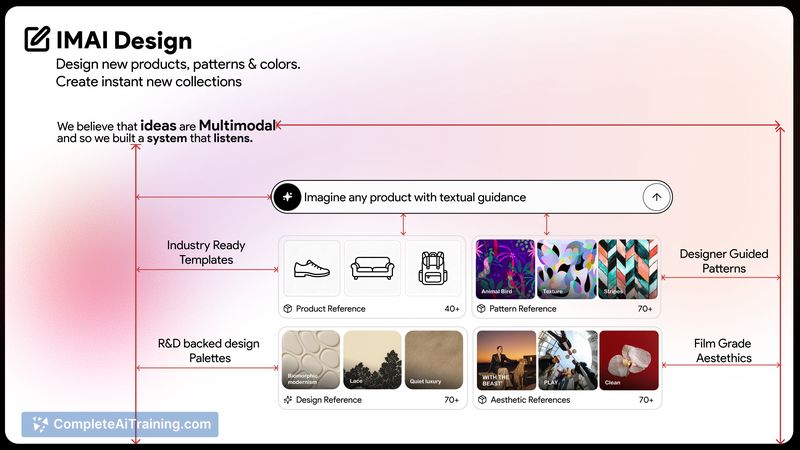Choose the Stripes pattern thumbnail
This screenshot has height=450, width=800.
(628, 268)
